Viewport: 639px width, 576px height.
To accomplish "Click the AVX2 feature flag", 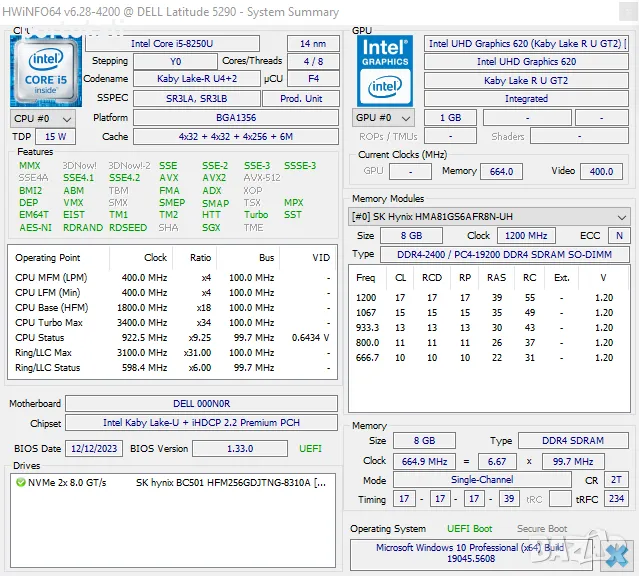I will pos(213,178).
